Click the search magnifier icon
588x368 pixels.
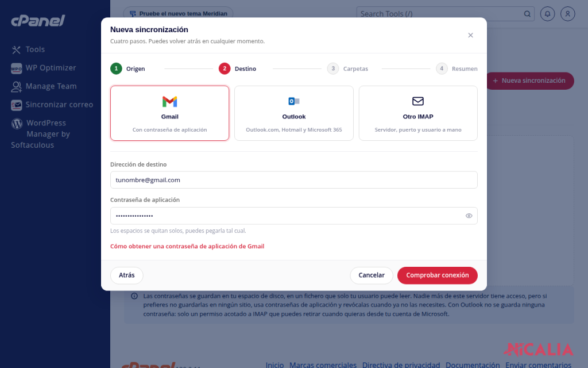(x=527, y=14)
